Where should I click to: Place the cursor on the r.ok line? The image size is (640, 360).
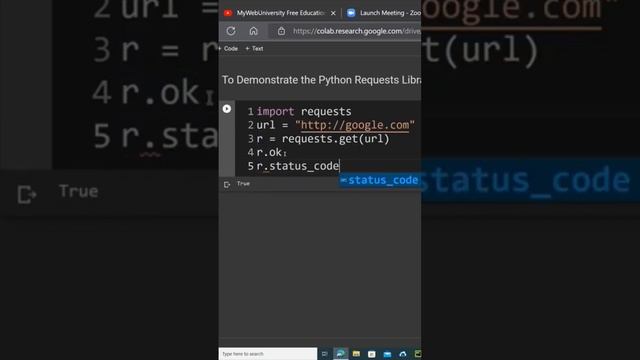[x=269, y=152]
